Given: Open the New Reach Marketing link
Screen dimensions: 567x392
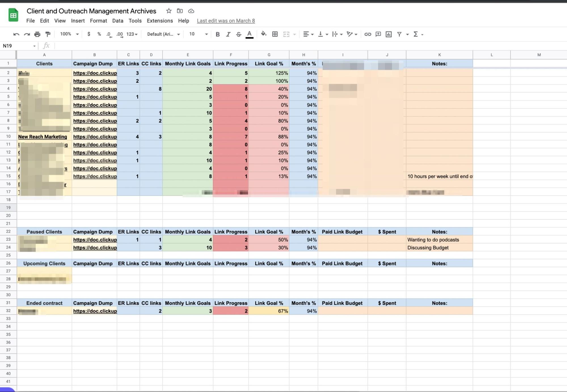Looking at the screenshot, I should point(43,137).
